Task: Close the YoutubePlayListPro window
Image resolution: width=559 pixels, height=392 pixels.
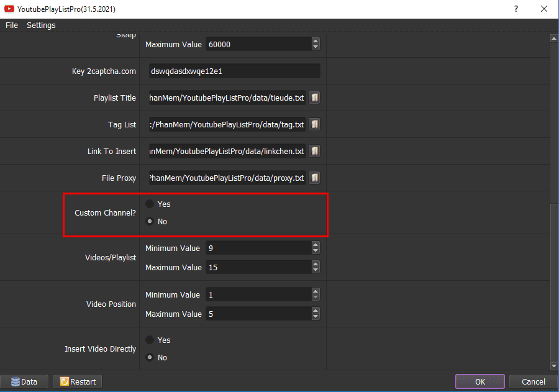Action: tap(544, 9)
